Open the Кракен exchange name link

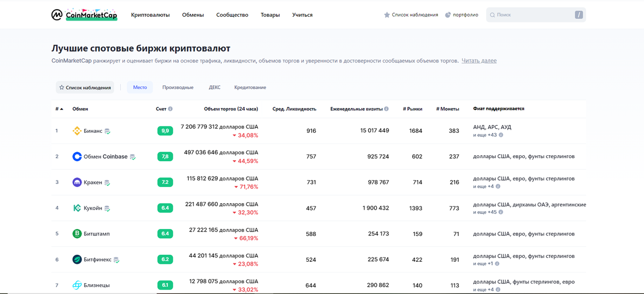coord(93,182)
